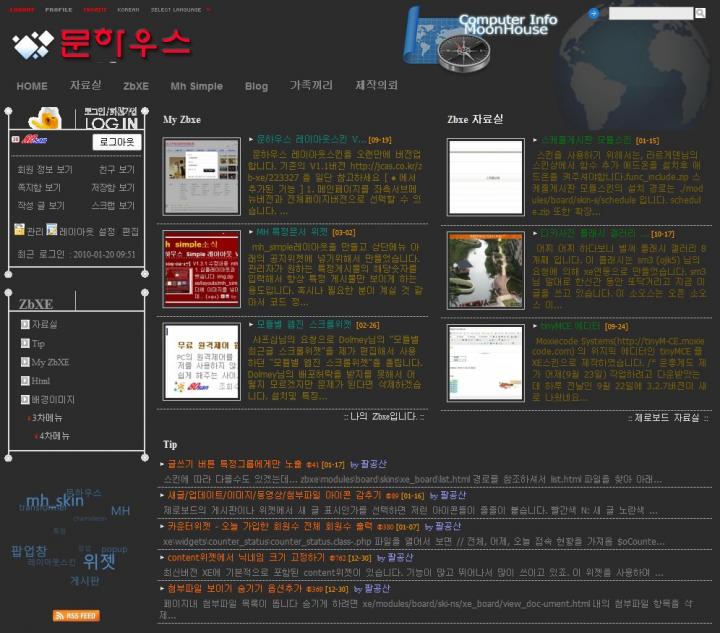The height and width of the screenshot is (633, 720).
Task: Open the Mh Simple menu item
Action: [197, 86]
